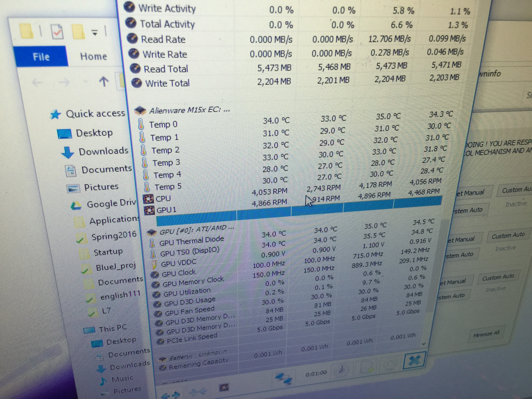Click the Read Rate gauge icon
The width and height of the screenshot is (532, 399).
(x=132, y=38)
